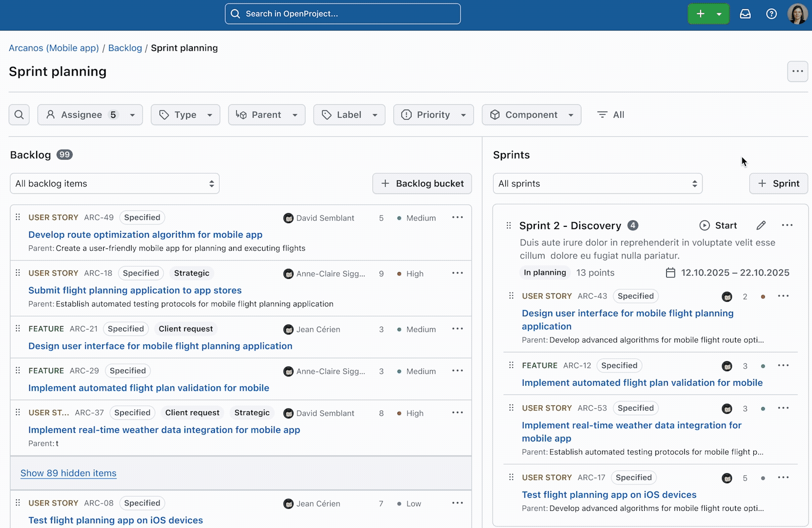Click the funnel icon labeled All
Viewport: 812px width, 528px height.
coord(610,114)
